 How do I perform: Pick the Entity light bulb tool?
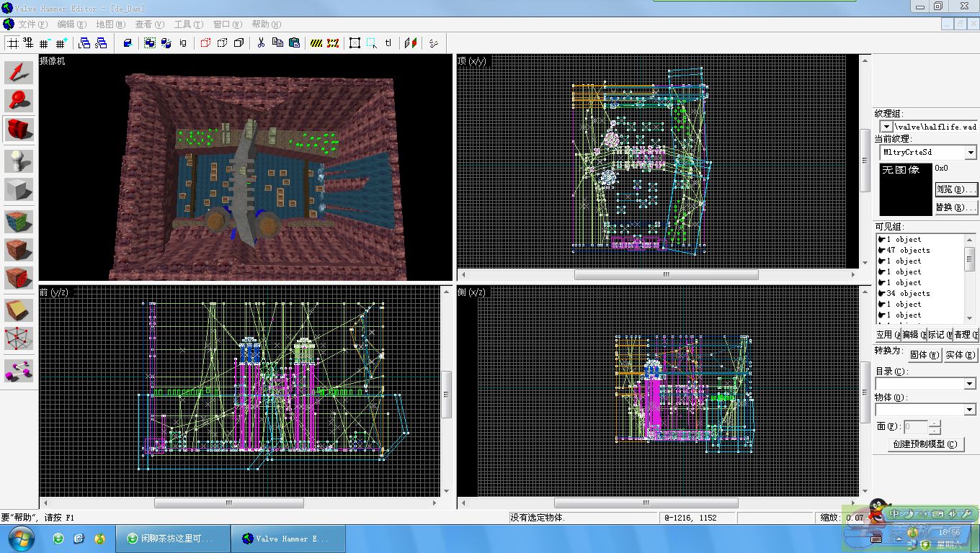pos(19,161)
